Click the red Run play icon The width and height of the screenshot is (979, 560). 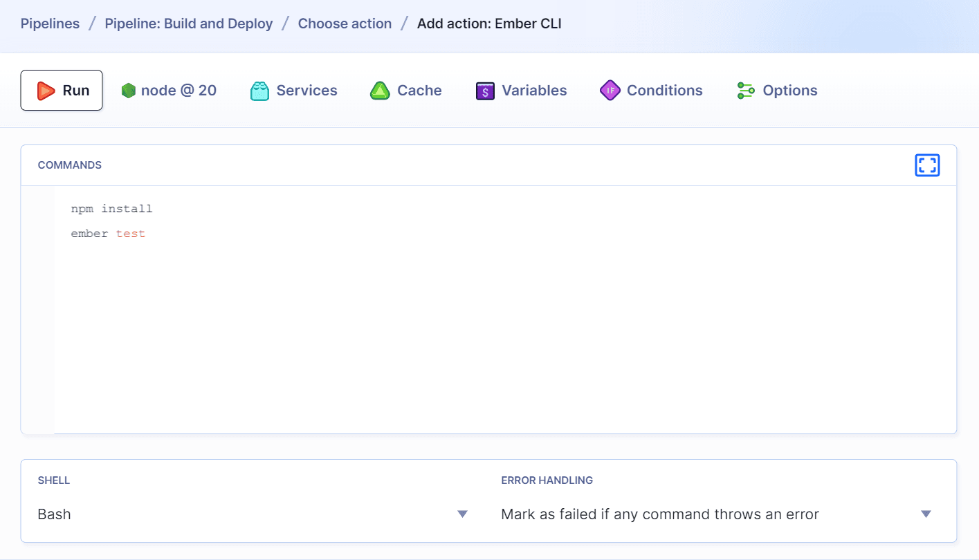[46, 91]
